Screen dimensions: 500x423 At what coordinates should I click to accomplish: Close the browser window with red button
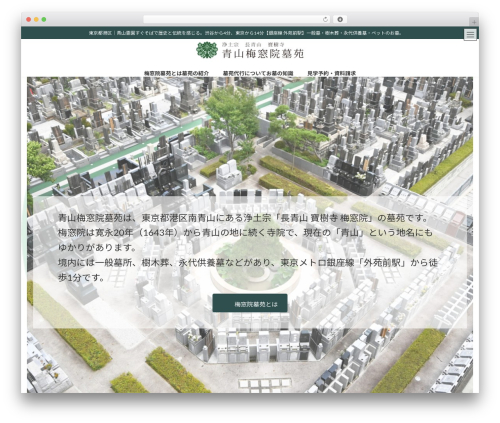(x=29, y=20)
